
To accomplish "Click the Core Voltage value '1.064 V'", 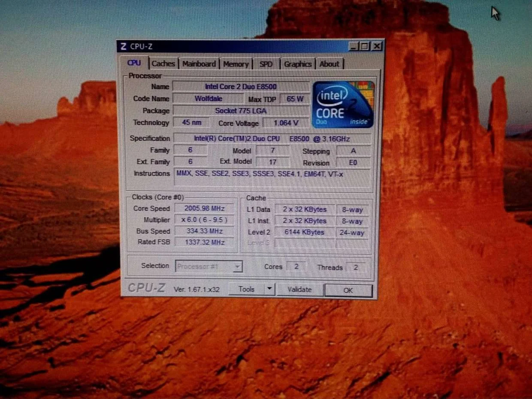I will pos(286,123).
